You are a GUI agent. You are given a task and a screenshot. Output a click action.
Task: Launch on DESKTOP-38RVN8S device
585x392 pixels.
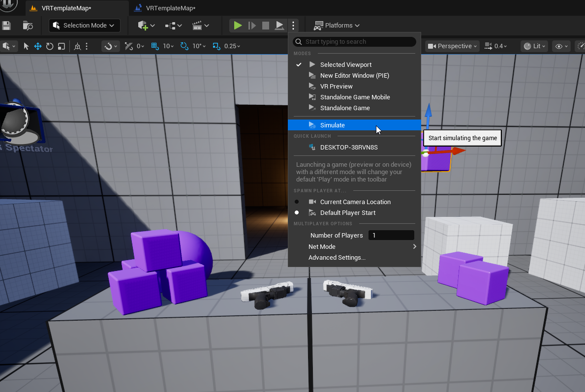pyautogui.click(x=354, y=148)
